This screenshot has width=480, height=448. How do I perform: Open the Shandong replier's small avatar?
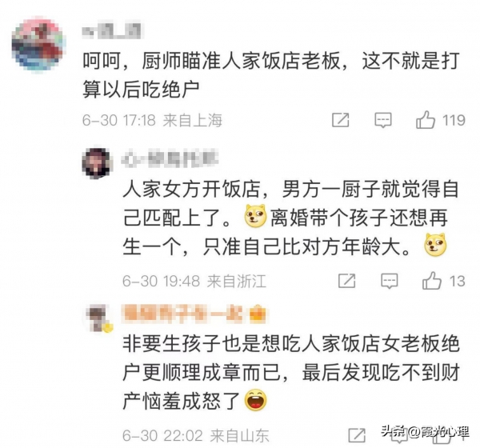click(98, 318)
